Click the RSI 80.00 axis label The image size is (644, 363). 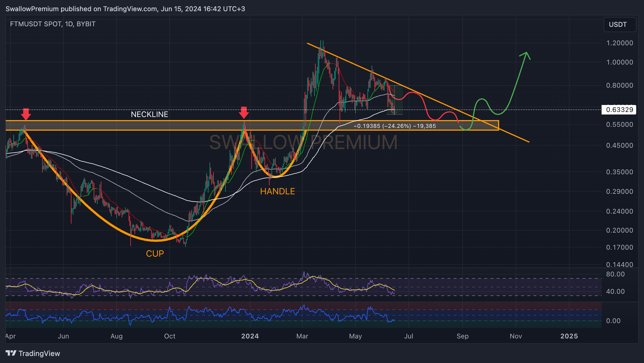[615, 274]
